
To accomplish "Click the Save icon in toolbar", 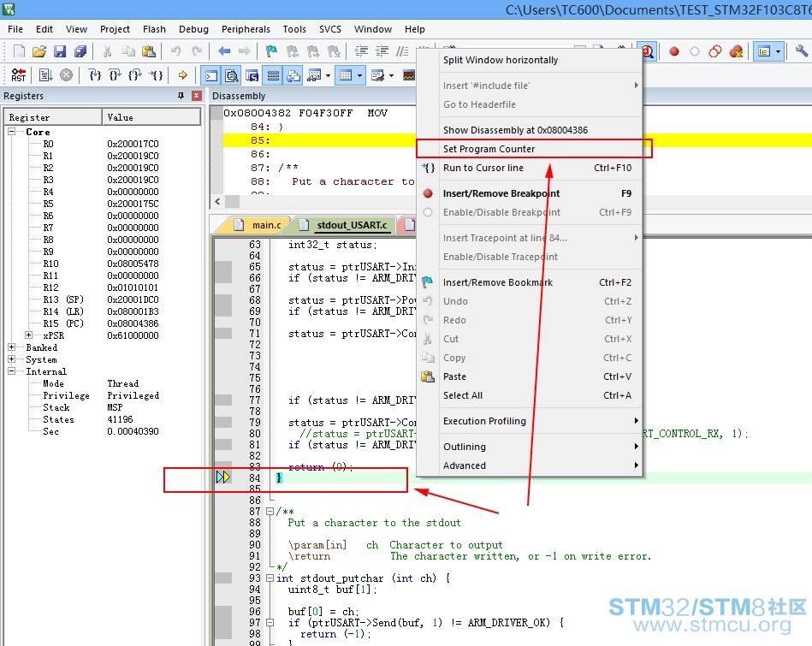I will click(x=60, y=50).
